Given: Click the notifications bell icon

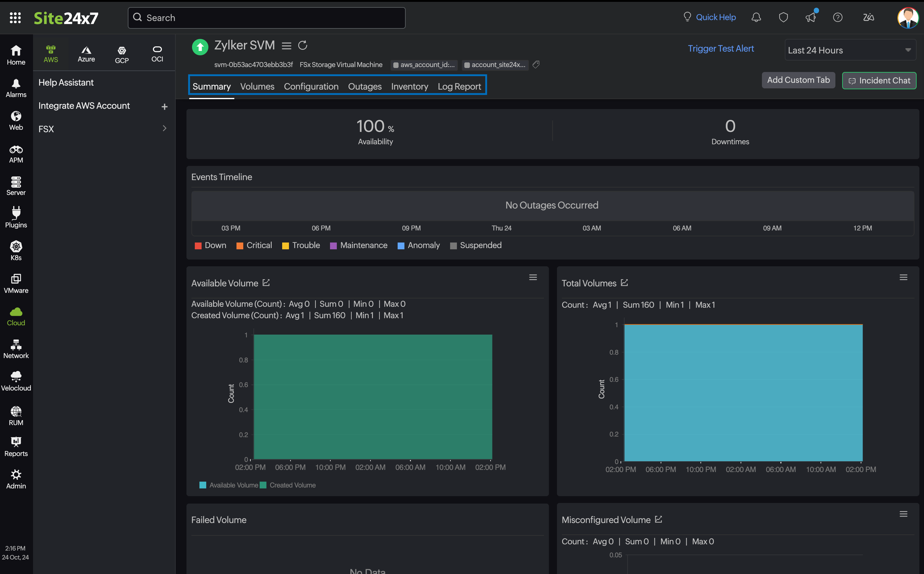Looking at the screenshot, I should pyautogui.click(x=756, y=18).
